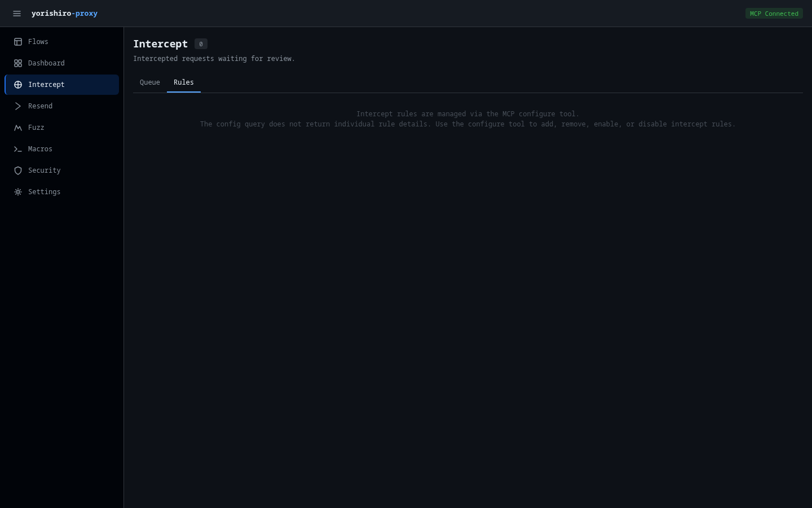This screenshot has width=812, height=508.
Task: Click the Flows layout icon
Action: click(x=18, y=42)
